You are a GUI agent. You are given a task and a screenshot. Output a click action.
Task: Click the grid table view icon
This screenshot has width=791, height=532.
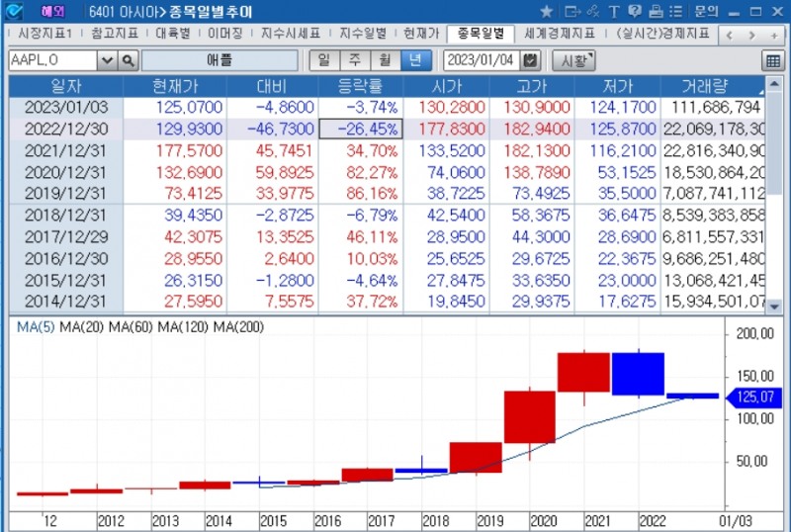point(773,61)
